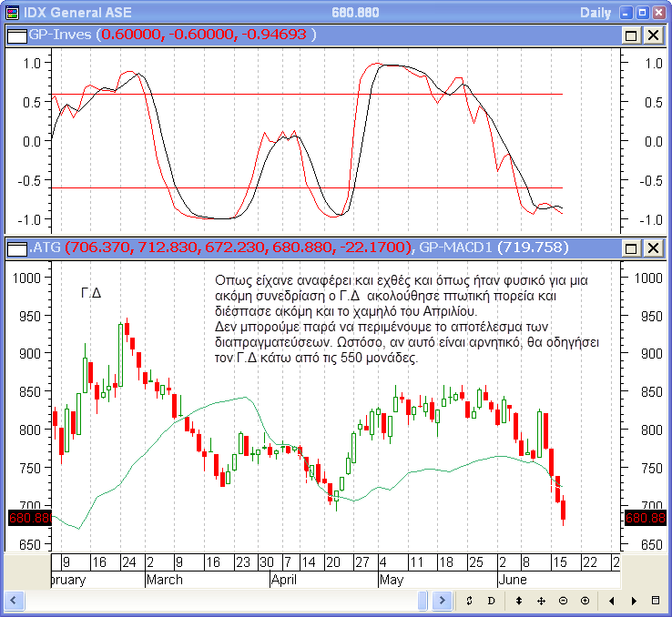Click the -22.1700 change value in .ATG header
Image resolution: width=672 pixels, height=617 pixels.
pyautogui.click(x=372, y=247)
